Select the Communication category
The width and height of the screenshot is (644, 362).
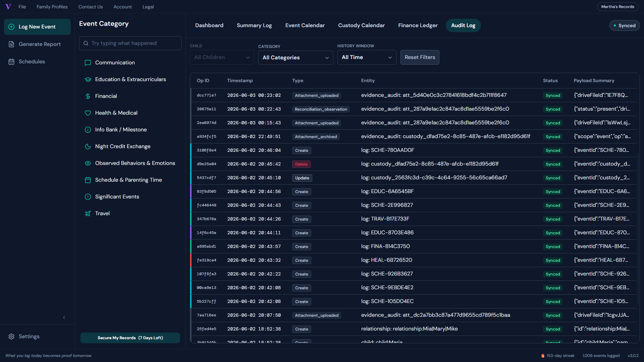[130, 63]
